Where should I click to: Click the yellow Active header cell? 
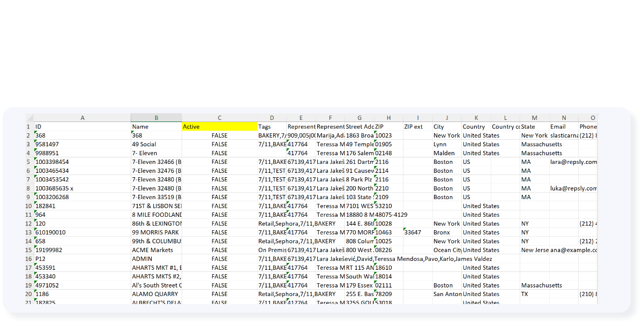point(219,127)
